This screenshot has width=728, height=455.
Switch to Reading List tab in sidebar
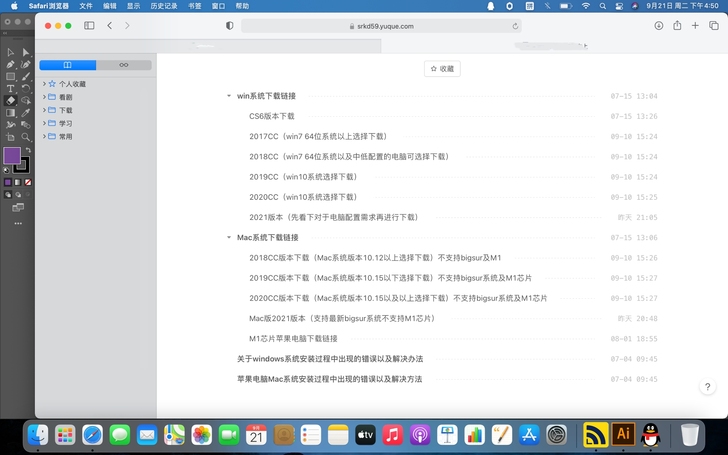(x=124, y=65)
